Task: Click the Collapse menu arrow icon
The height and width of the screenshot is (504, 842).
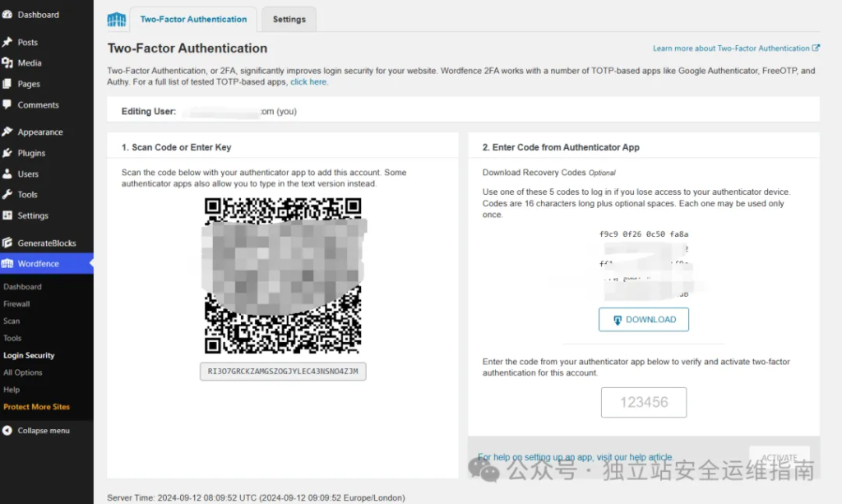Action: [7, 431]
